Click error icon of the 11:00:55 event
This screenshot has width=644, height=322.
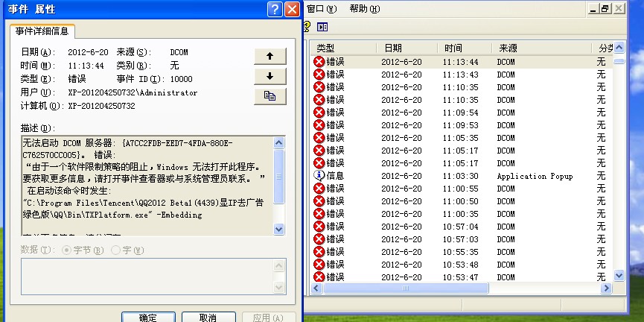point(319,189)
